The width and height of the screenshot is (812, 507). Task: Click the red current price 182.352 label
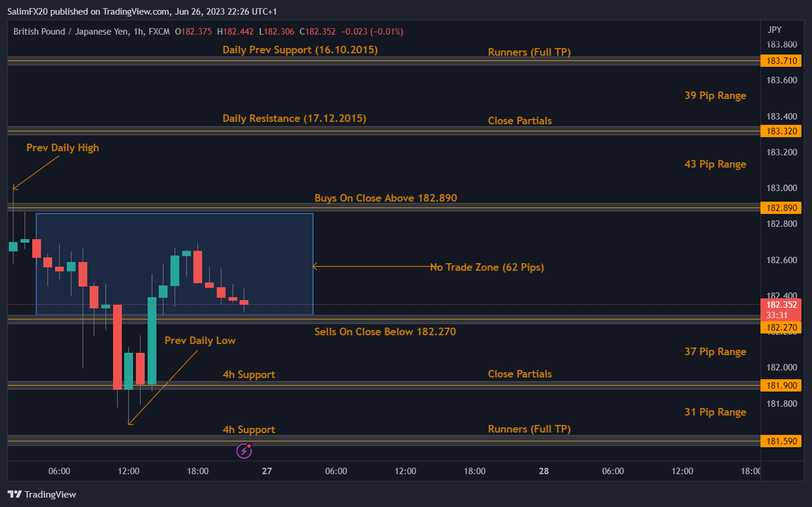point(780,305)
